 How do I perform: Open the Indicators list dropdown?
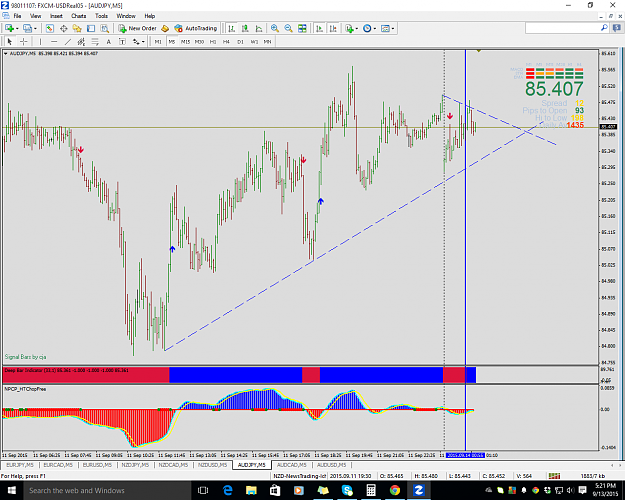tap(351, 28)
